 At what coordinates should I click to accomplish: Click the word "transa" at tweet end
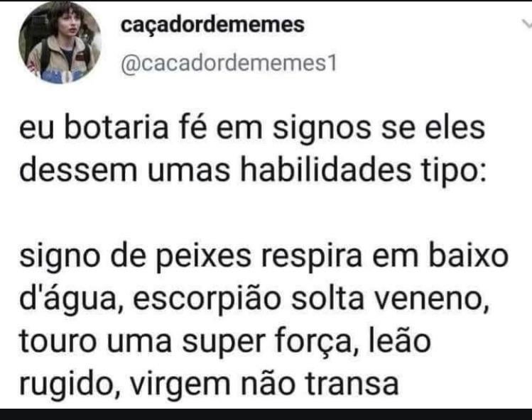point(352,385)
